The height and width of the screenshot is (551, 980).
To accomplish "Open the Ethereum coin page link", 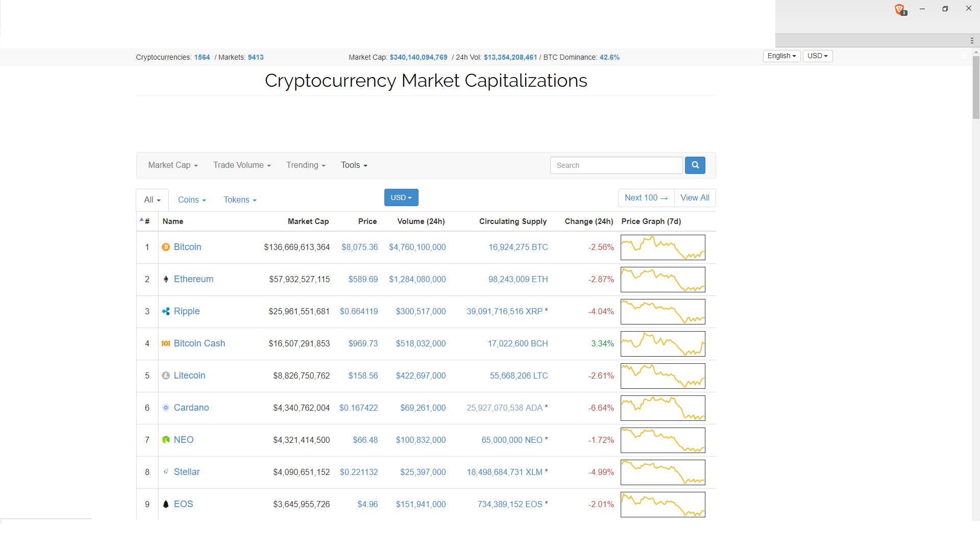I will coord(193,279).
